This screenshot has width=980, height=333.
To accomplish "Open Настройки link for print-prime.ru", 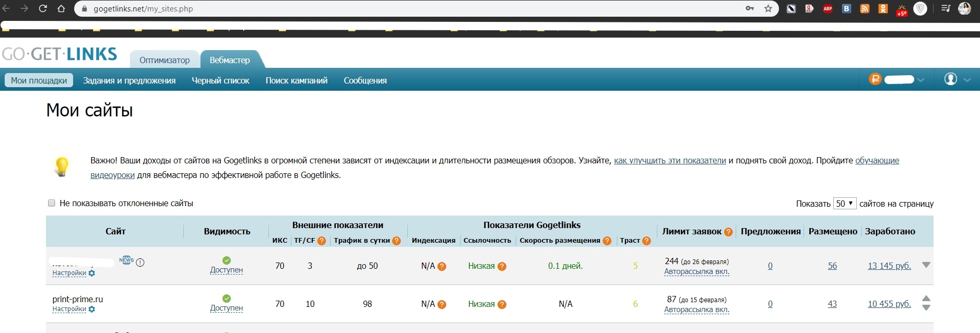I will pyautogui.click(x=69, y=309).
